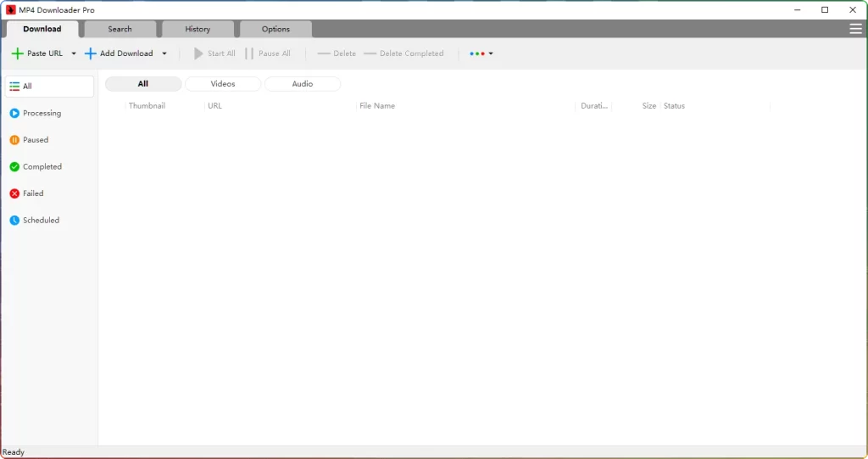Click the blue Scheduled clock icon
Screen dimensions: 868x459
(x=14, y=220)
